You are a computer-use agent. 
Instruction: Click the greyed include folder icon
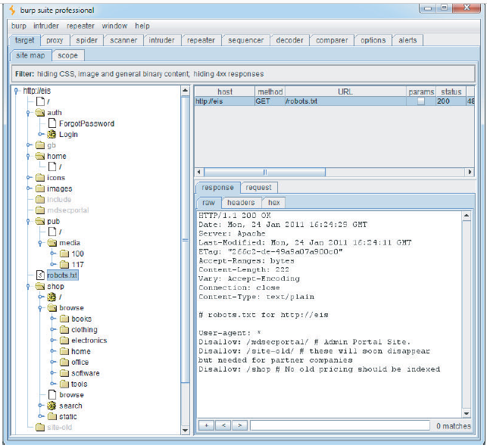[40, 200]
